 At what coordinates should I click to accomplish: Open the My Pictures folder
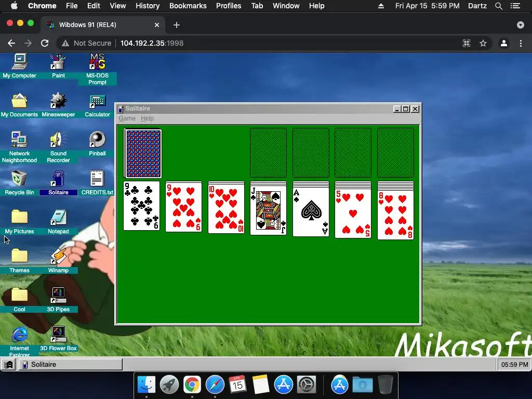tap(19, 222)
